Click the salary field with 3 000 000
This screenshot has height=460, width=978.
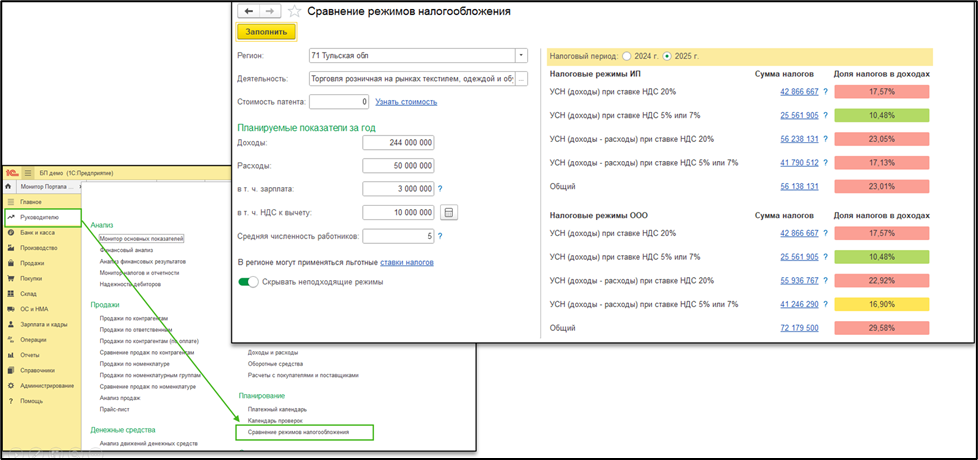(x=397, y=189)
